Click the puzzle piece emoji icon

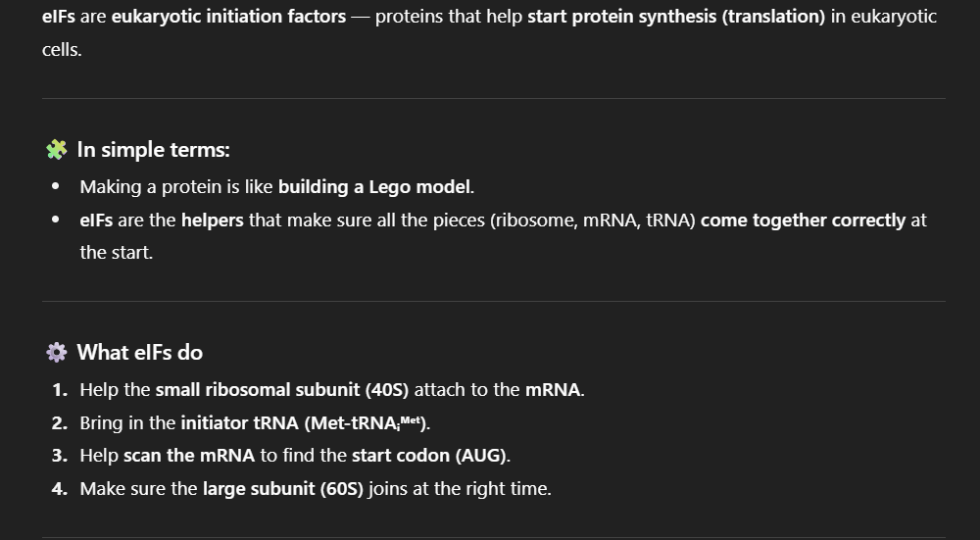click(x=57, y=150)
